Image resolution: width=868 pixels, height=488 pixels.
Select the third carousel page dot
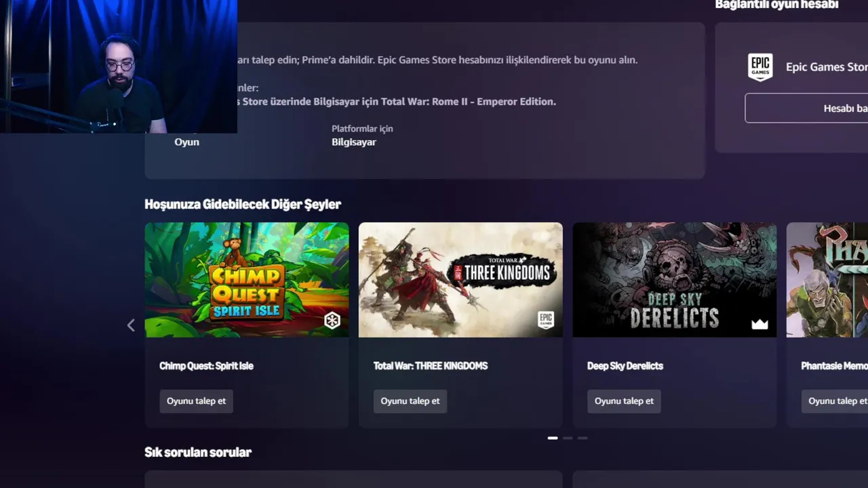pos(583,438)
